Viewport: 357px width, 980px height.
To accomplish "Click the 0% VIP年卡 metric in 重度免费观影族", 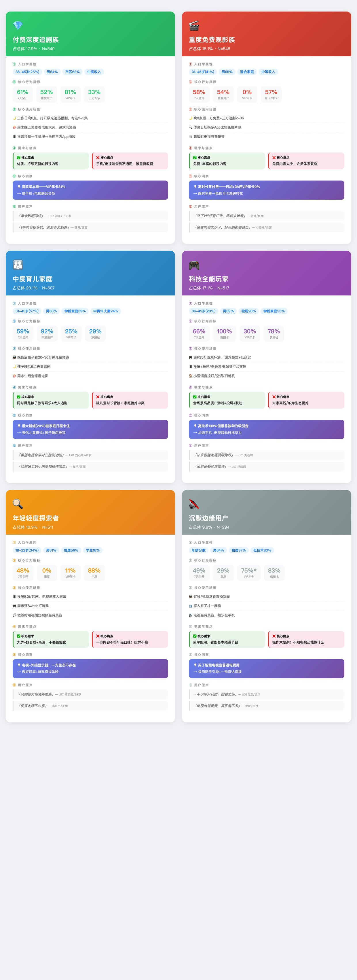I will (x=247, y=94).
